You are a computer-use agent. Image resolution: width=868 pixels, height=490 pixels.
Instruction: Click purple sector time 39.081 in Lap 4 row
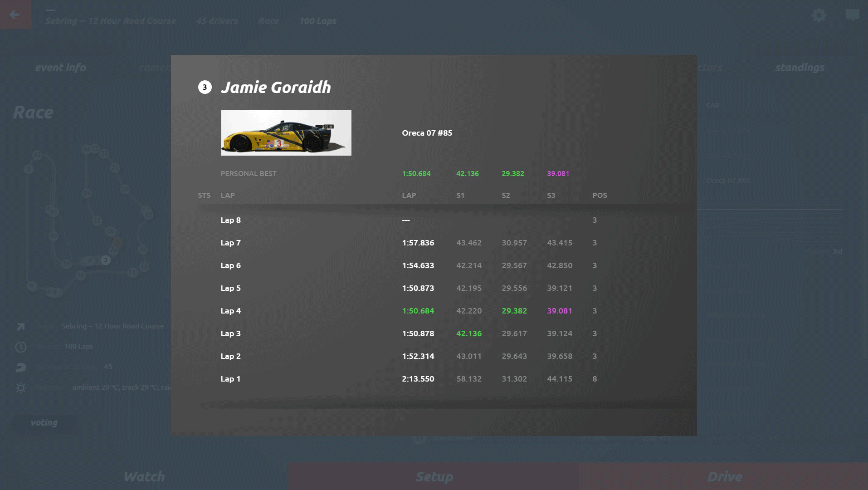click(x=559, y=311)
